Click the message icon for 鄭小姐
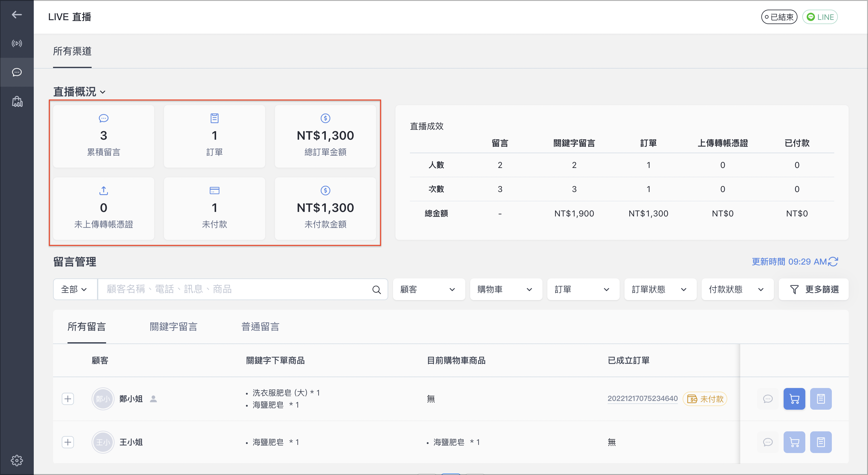Image resolution: width=868 pixels, height=475 pixels. click(768, 399)
